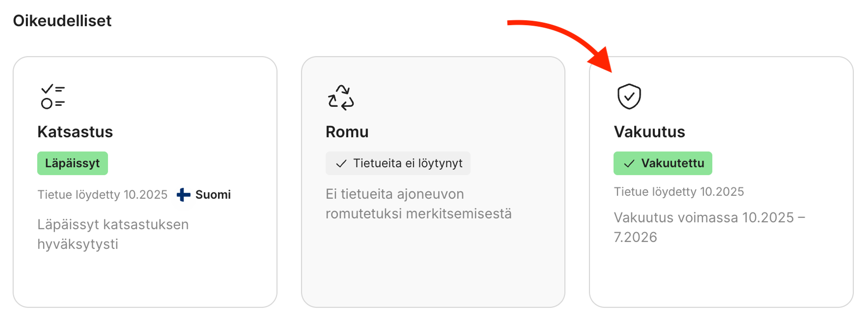Click the Romu card description text

pos(418,204)
